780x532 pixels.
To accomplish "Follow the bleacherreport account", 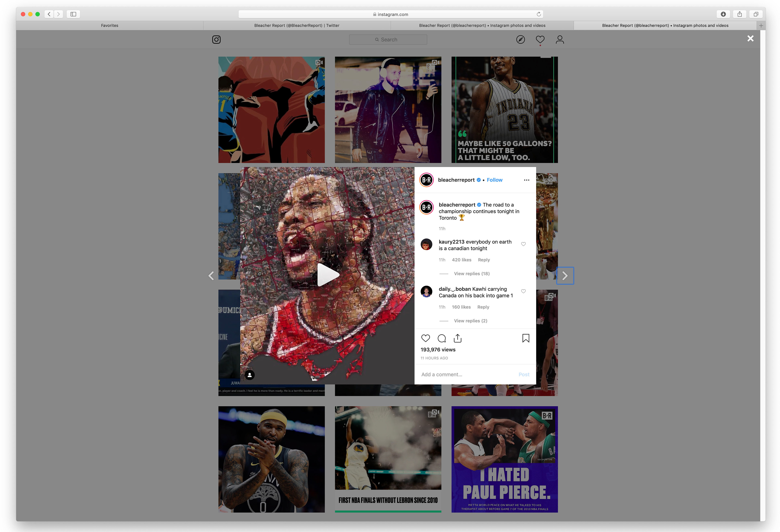I will point(494,180).
